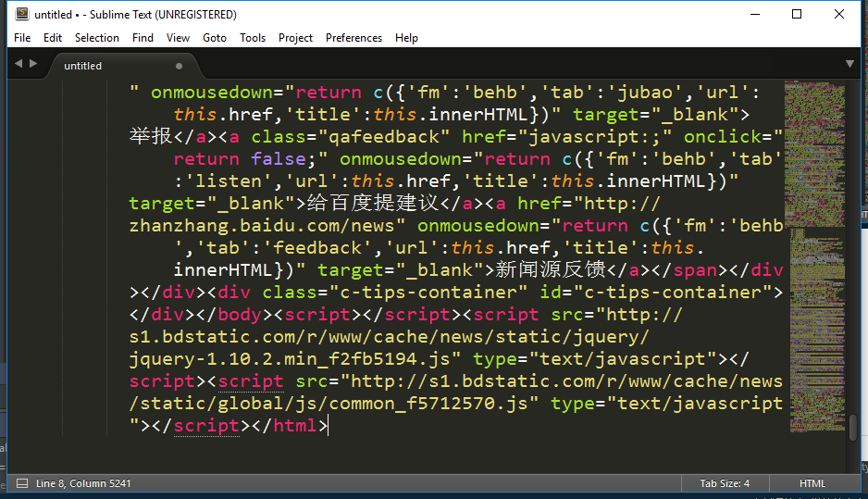The width and height of the screenshot is (868, 499).
Task: Click the Chinese text 新闻源反馈
Action: click(x=551, y=269)
